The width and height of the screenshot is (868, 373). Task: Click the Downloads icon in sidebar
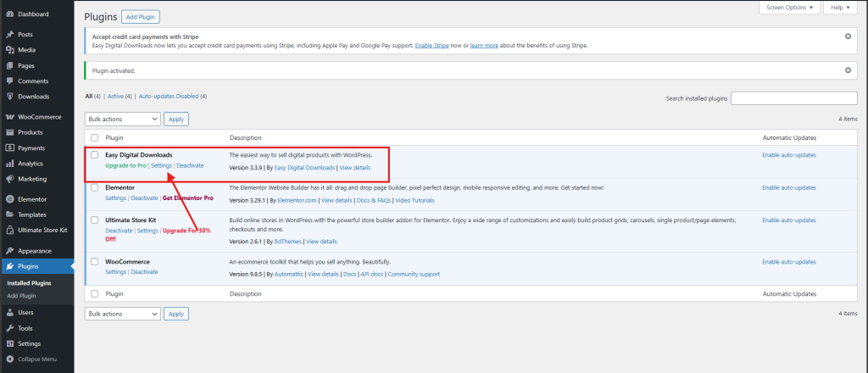click(x=9, y=97)
